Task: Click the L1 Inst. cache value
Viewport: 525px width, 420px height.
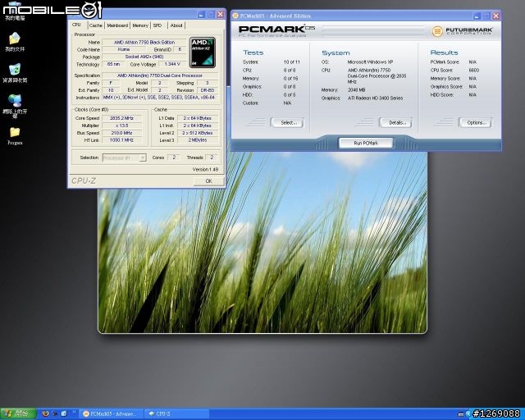Action: point(197,126)
